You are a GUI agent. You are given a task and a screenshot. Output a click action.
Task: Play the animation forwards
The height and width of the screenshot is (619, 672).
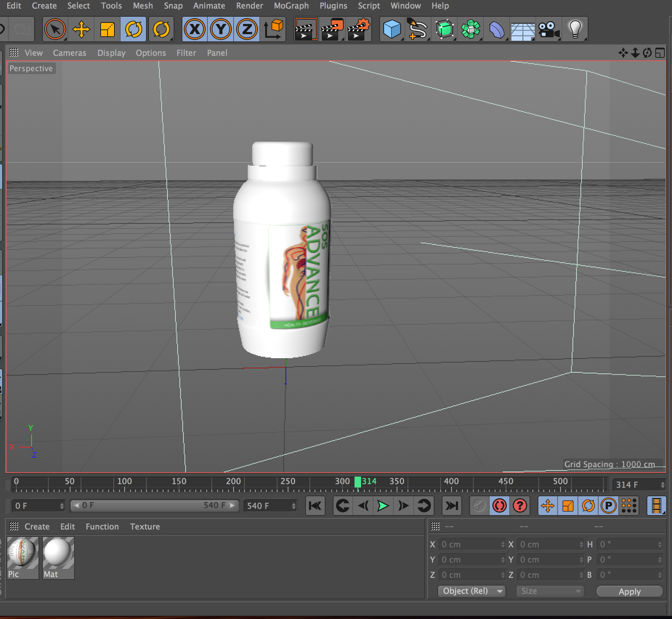click(x=383, y=506)
